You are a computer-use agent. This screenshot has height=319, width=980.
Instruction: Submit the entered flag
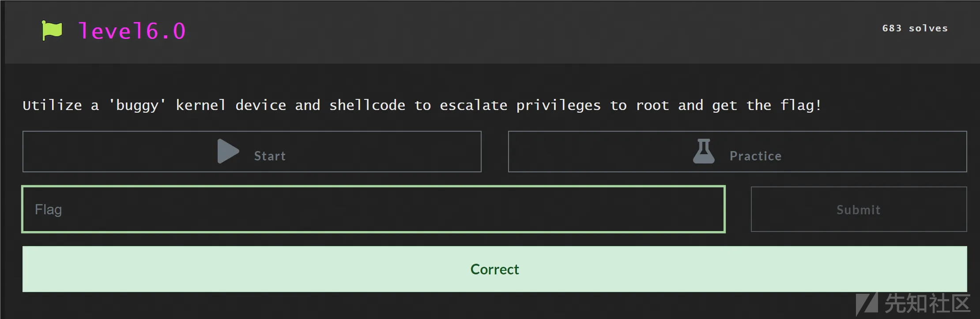[x=859, y=209]
